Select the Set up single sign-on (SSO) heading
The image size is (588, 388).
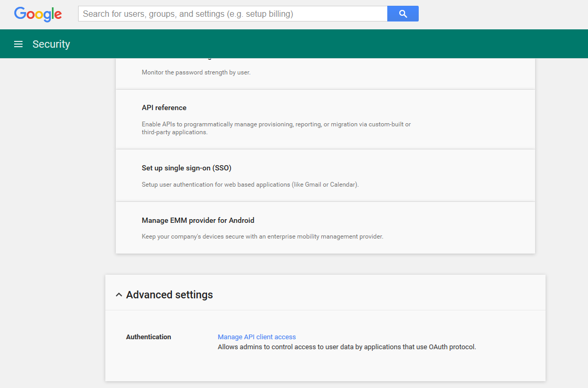186,168
